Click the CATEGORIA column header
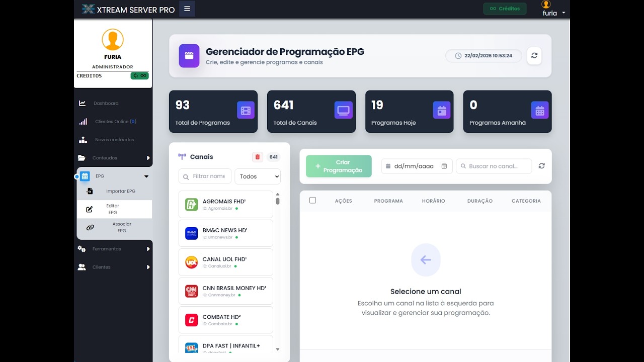This screenshot has height=362, width=644. click(x=526, y=201)
